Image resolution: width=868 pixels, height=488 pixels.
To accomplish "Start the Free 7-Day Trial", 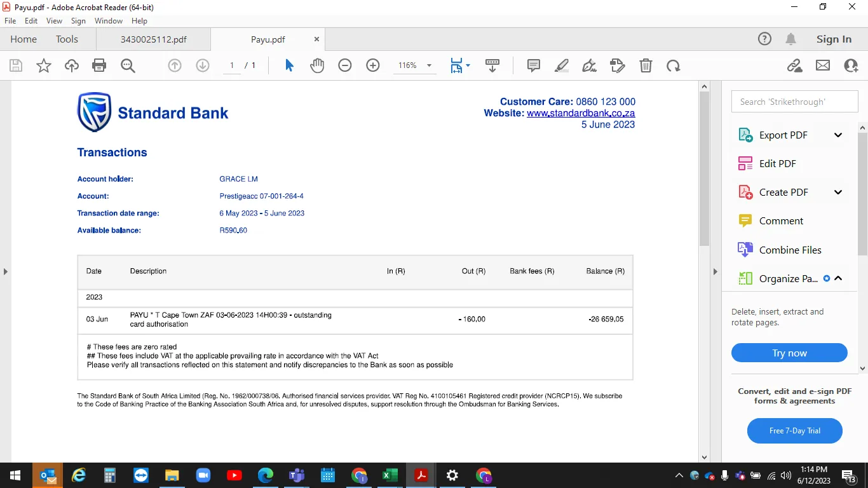I will coord(794,431).
